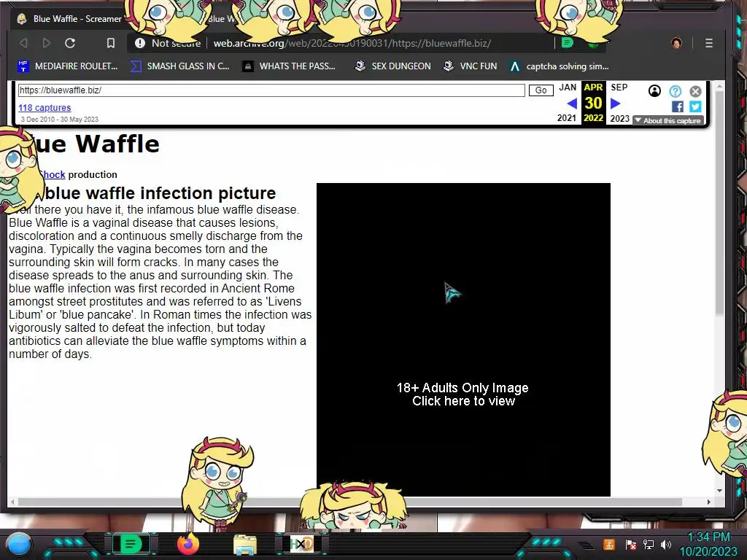Image resolution: width=747 pixels, height=560 pixels.
Task: Click the horizontal scrollbar left arrow
Action: click(12, 502)
